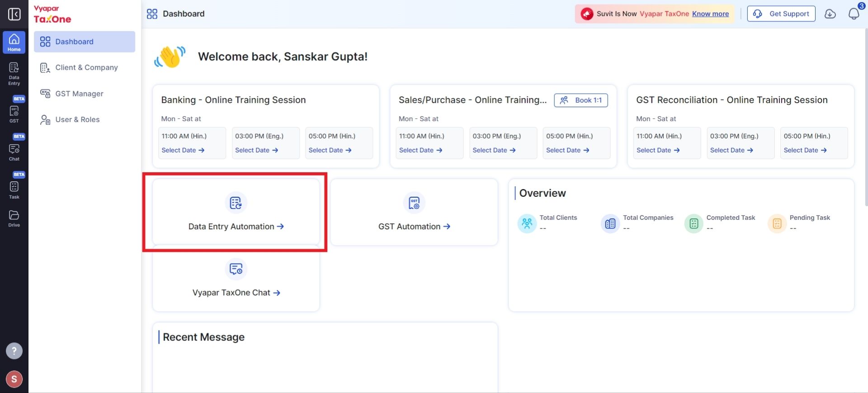Screen dimensions: 868x393
Task: Click the page vertical scrollbar
Action: (x=865, y=117)
